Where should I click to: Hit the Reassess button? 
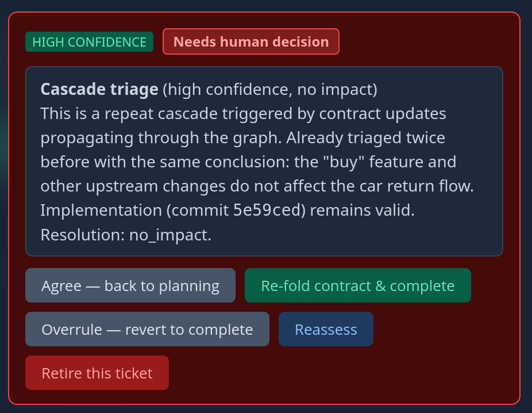pyautogui.click(x=326, y=330)
